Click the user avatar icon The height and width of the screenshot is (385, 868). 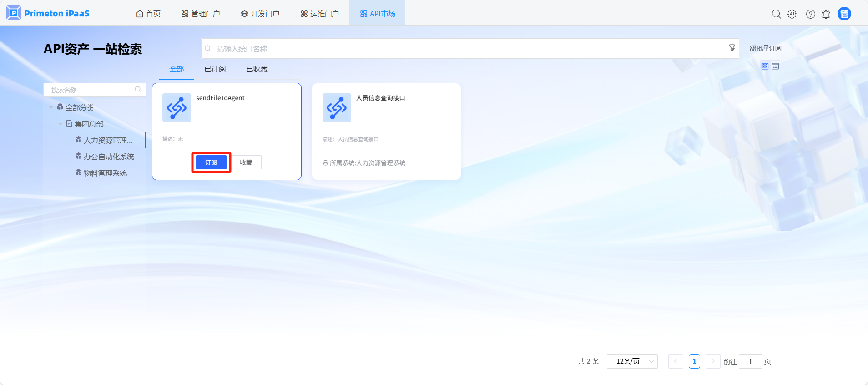point(844,14)
